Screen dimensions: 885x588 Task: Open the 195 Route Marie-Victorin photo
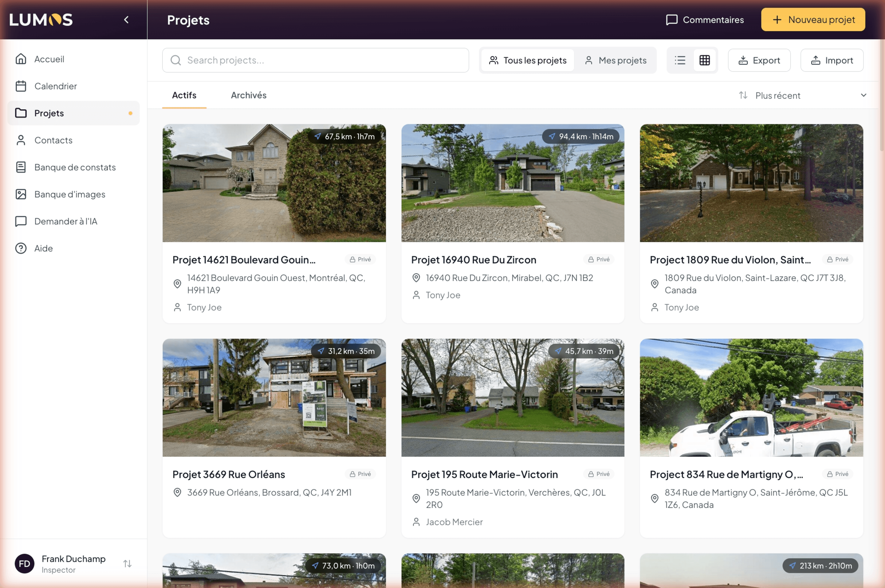coord(513,398)
